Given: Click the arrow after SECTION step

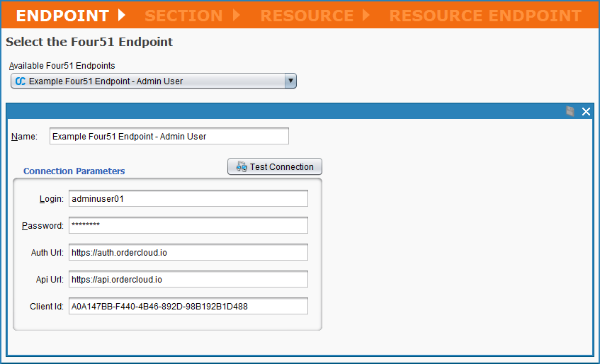Looking at the screenshot, I should (x=236, y=15).
